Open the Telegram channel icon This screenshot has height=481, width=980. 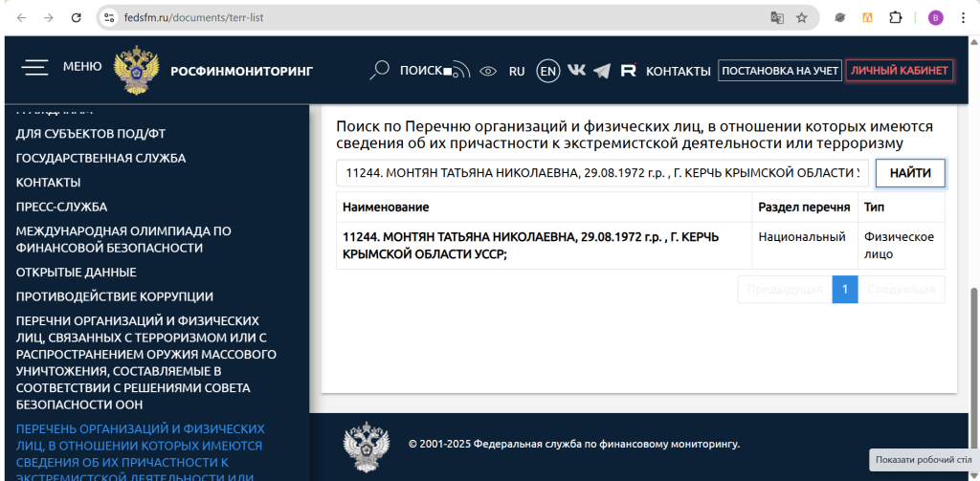coord(602,71)
